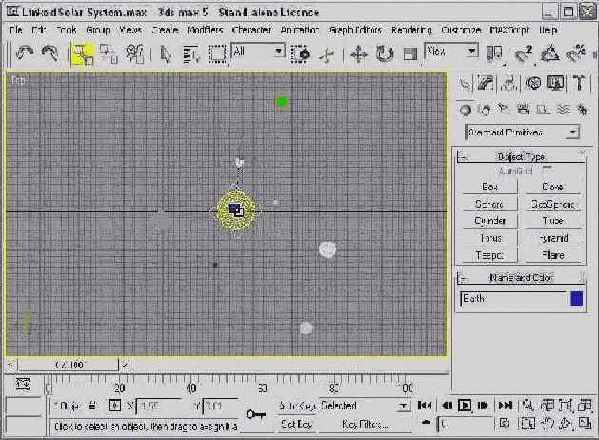The height and width of the screenshot is (440, 599).
Task: Select the Geometry category icon
Action: click(465, 110)
